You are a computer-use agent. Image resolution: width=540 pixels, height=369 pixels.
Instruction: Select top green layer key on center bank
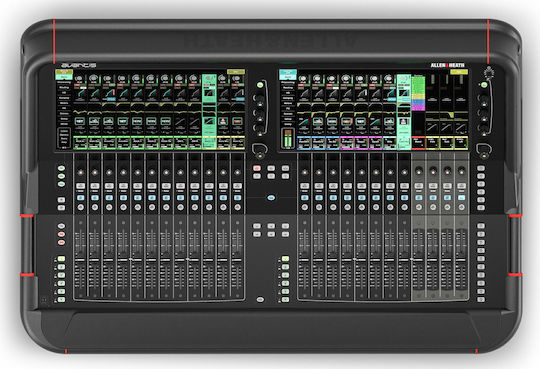(285, 259)
